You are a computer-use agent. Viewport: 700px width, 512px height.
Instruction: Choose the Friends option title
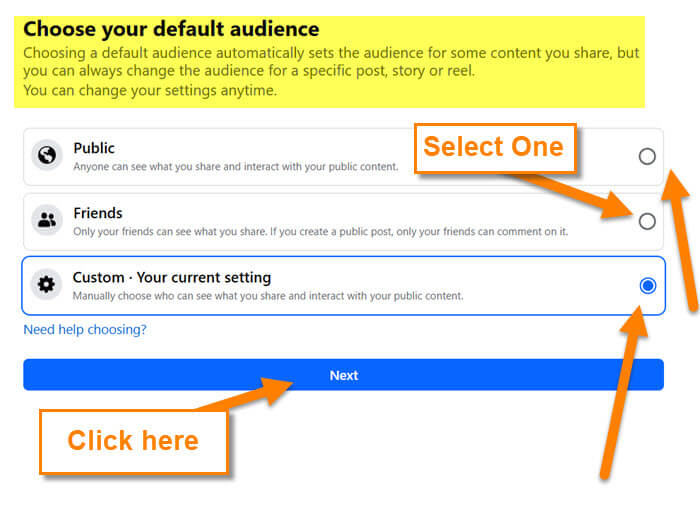98,213
